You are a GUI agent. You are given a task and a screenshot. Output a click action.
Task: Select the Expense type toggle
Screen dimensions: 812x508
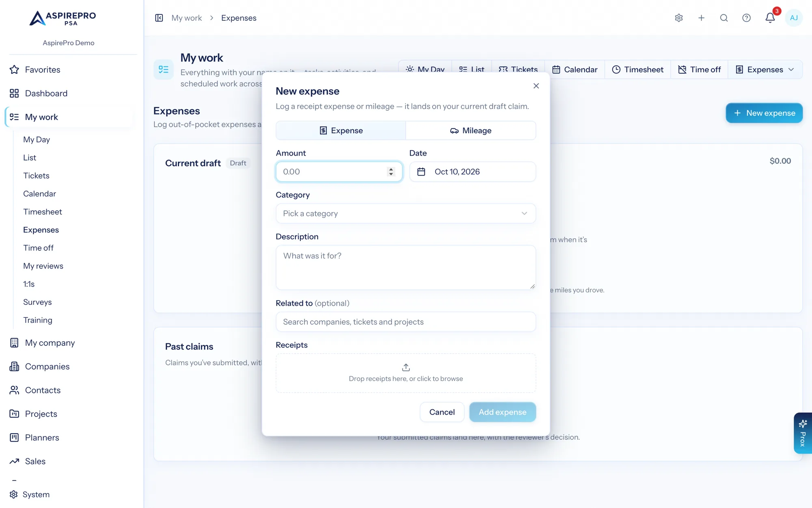pyautogui.click(x=341, y=130)
